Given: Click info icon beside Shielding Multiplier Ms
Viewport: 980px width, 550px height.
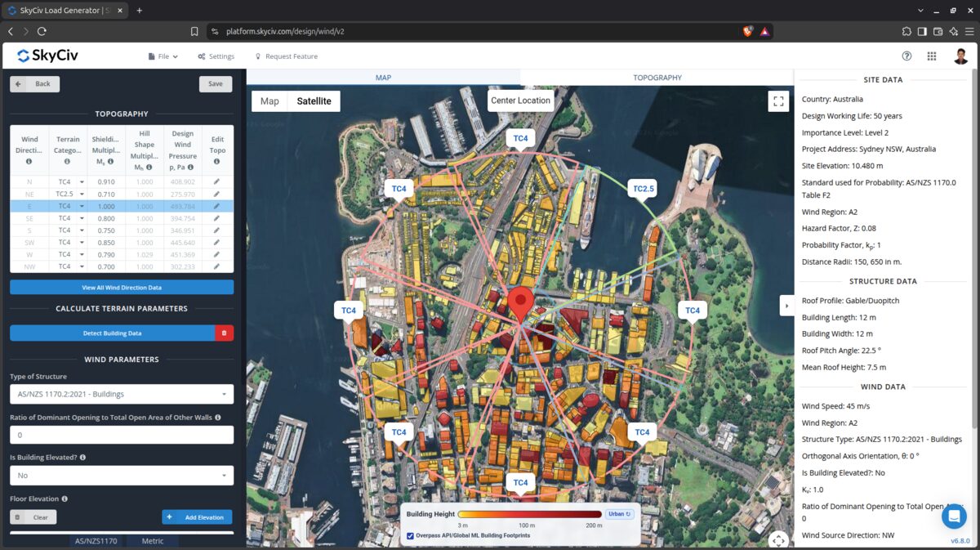Looking at the screenshot, I should pyautogui.click(x=111, y=162).
